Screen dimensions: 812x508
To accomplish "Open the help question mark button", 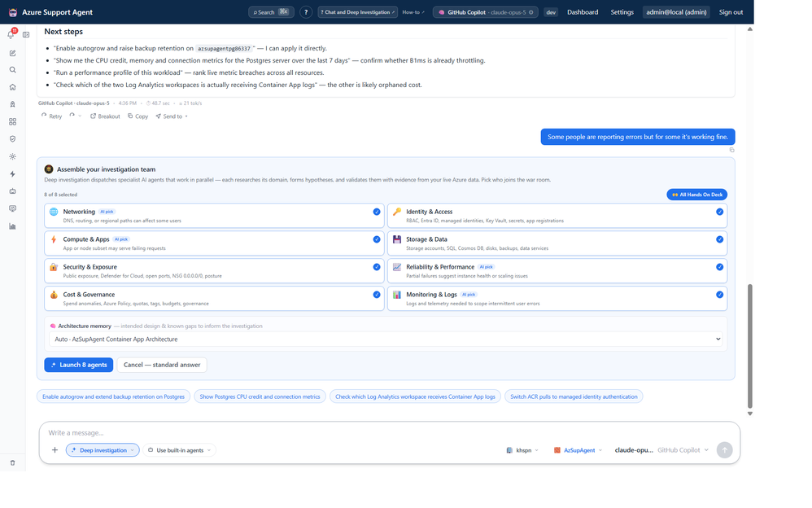I will (x=306, y=12).
